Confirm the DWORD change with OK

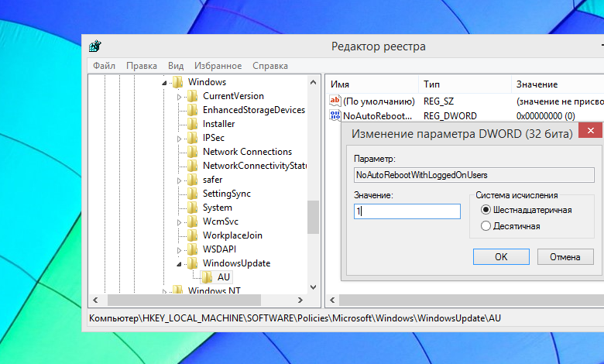[x=501, y=257]
